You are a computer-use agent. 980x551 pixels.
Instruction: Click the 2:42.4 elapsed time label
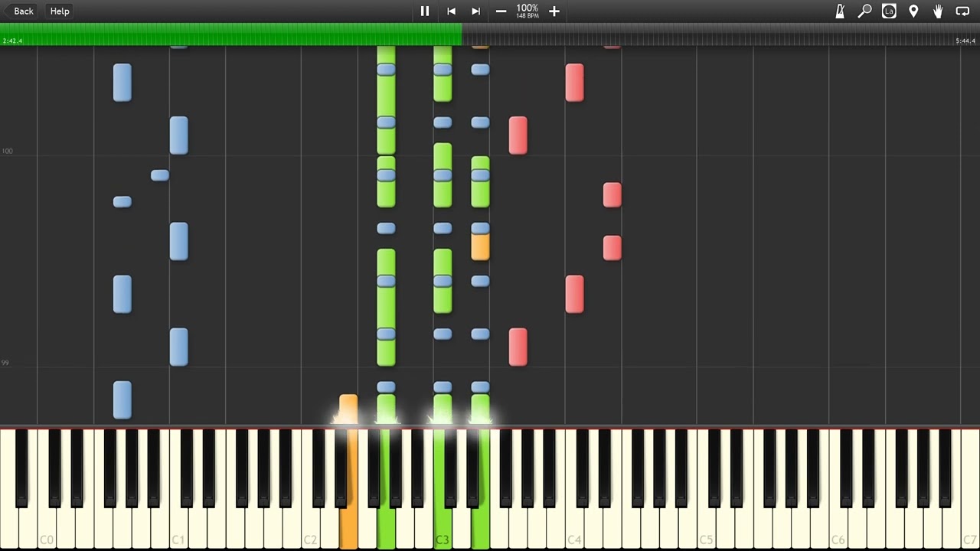coord(12,41)
